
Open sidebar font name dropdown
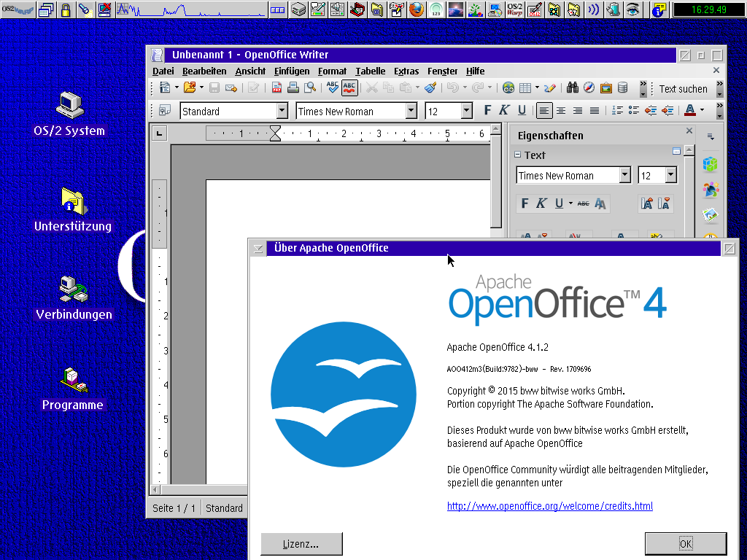click(x=625, y=175)
